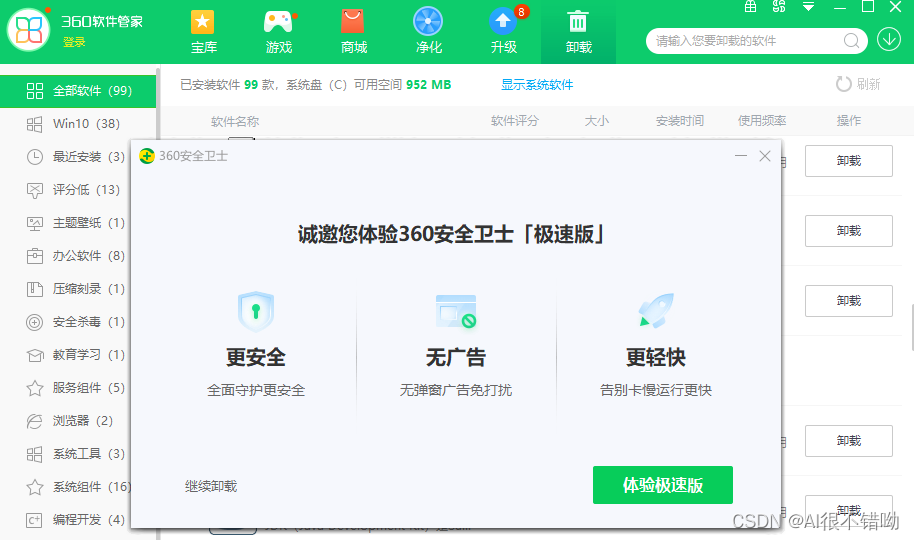
Task: Click the gift icon in title bar
Action: click(x=750, y=6)
